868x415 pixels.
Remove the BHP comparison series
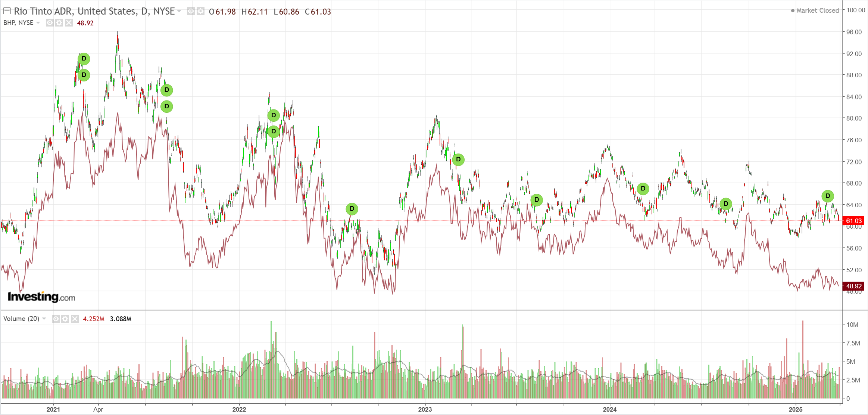coord(69,23)
